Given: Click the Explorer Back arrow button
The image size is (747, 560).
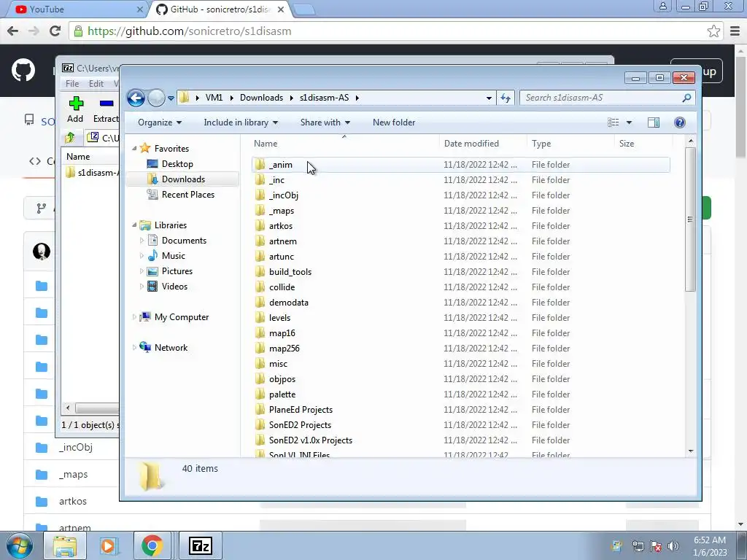Looking at the screenshot, I should click(136, 98).
